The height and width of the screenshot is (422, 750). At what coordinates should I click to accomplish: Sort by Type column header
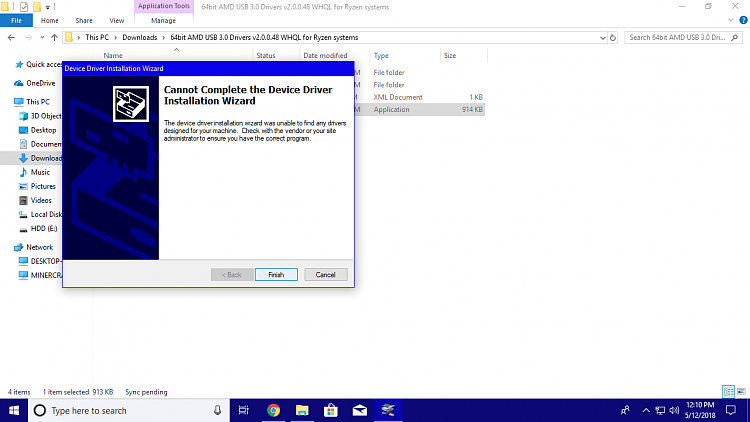pyautogui.click(x=381, y=56)
